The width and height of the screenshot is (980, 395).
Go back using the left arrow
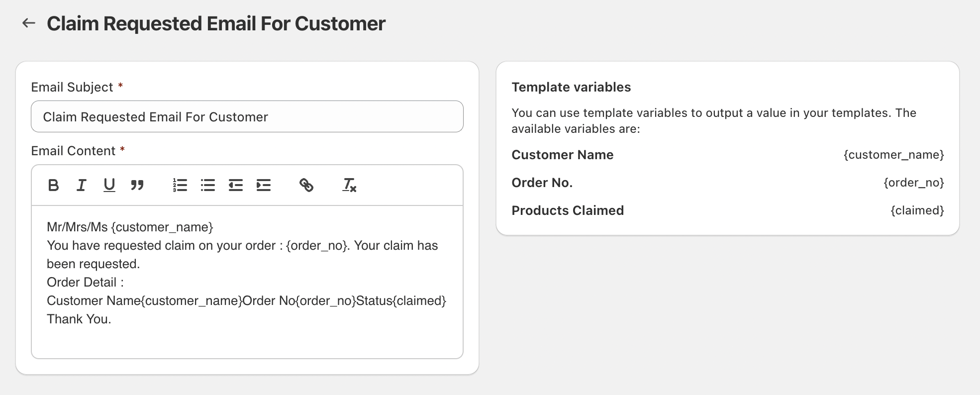point(29,23)
